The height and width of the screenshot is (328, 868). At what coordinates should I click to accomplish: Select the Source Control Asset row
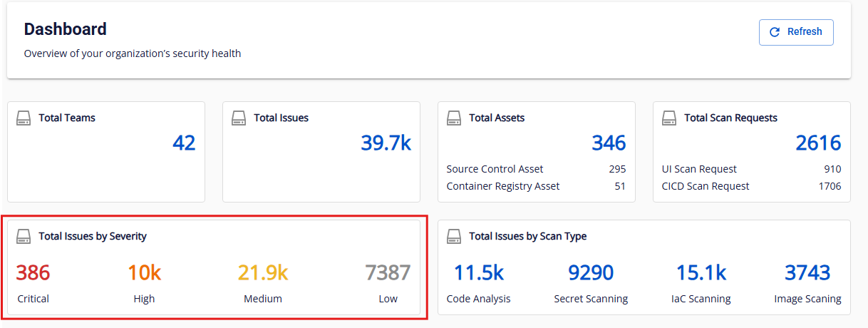536,169
